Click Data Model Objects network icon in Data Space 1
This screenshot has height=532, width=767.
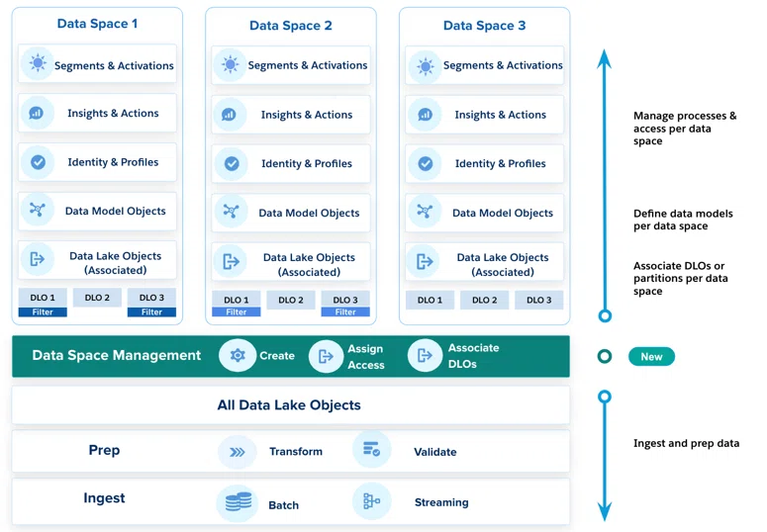point(38,210)
